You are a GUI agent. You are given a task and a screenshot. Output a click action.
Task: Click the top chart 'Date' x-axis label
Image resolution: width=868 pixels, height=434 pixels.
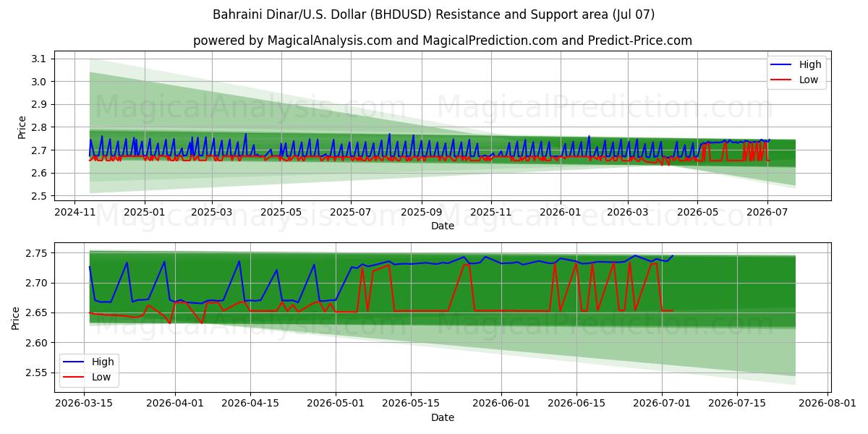pyautogui.click(x=443, y=226)
